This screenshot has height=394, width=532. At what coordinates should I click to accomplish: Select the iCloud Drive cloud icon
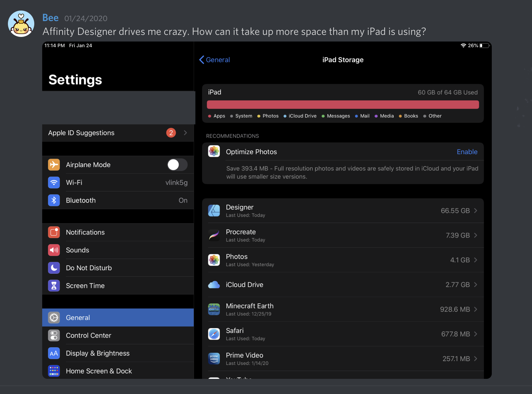(x=214, y=285)
